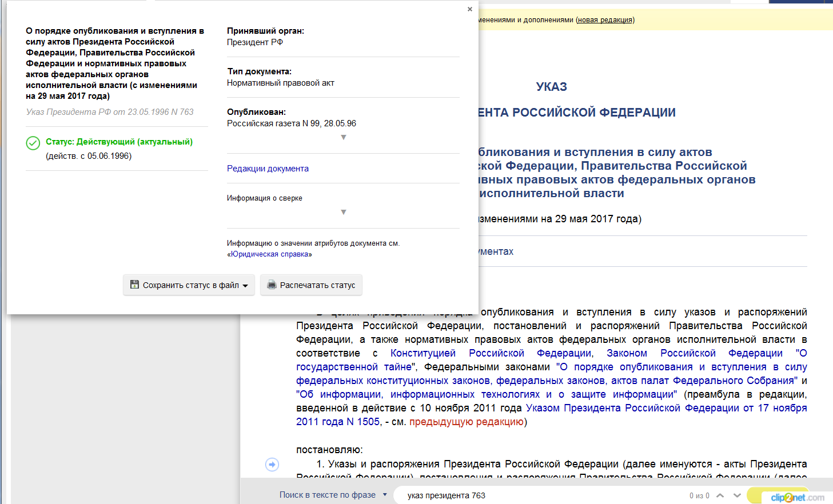Viewport: 833px width, 504px height.
Task: Click the blue arrow marker beside paragraph 1
Action: pos(272,465)
